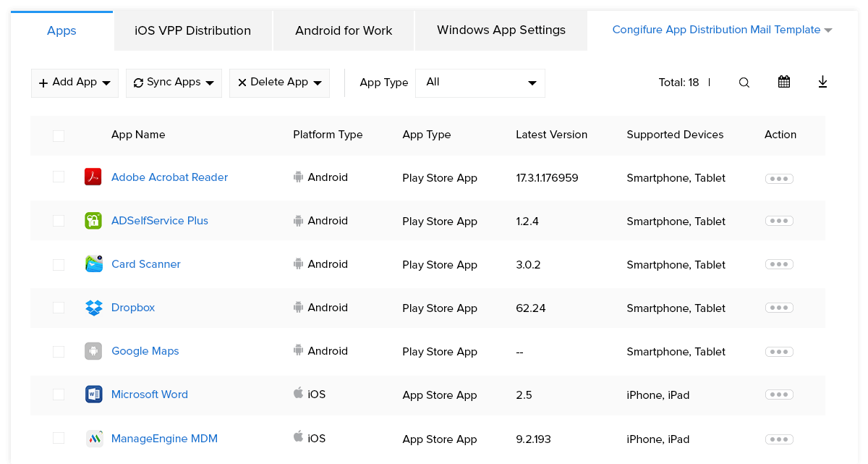Open action menu for Adobe Acrobat Reader

click(779, 178)
